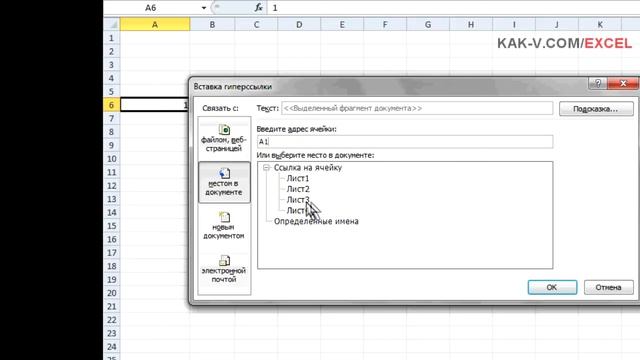
Task: Select row 12 header
Action: point(112,186)
